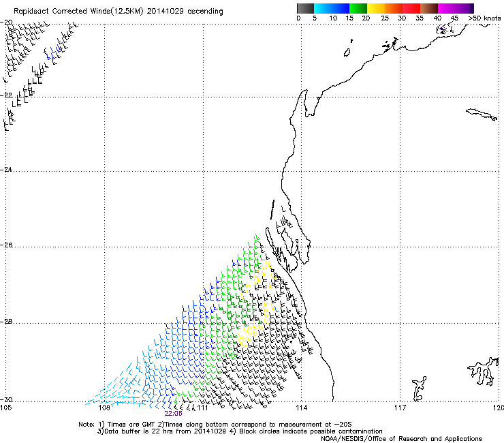
Task: Pick the red 30–35 knots legend swatch
Action: 411,8
